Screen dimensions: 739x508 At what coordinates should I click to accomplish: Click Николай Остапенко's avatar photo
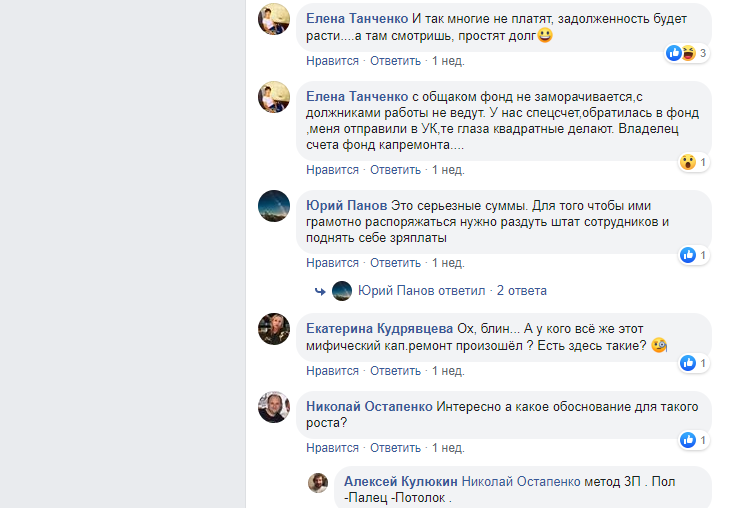coord(274,406)
